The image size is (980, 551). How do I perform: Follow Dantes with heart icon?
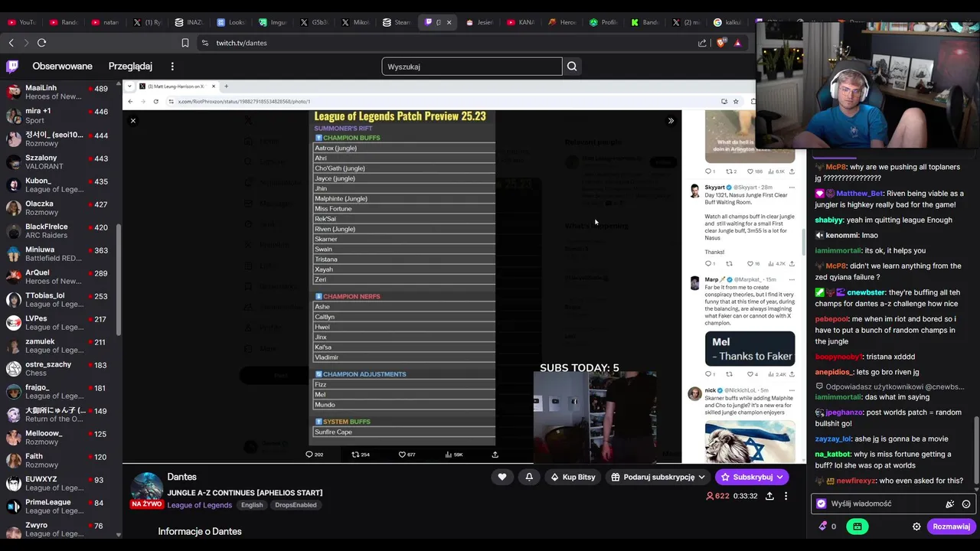pyautogui.click(x=502, y=477)
